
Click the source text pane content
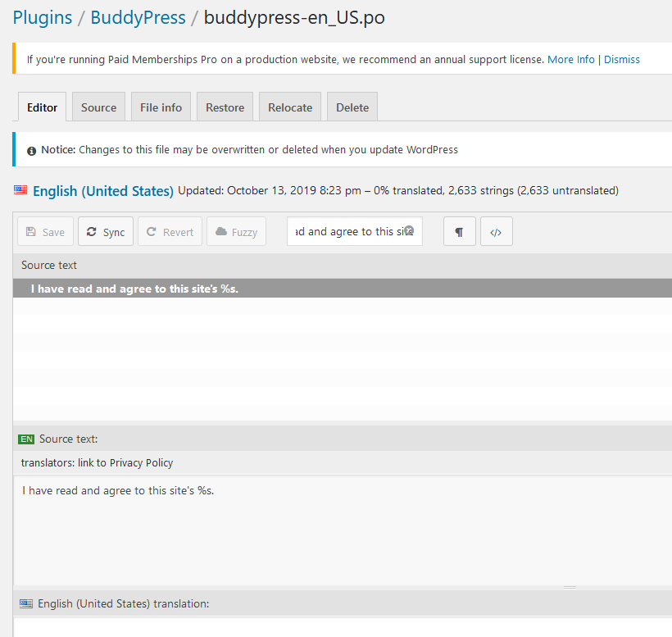click(343, 530)
